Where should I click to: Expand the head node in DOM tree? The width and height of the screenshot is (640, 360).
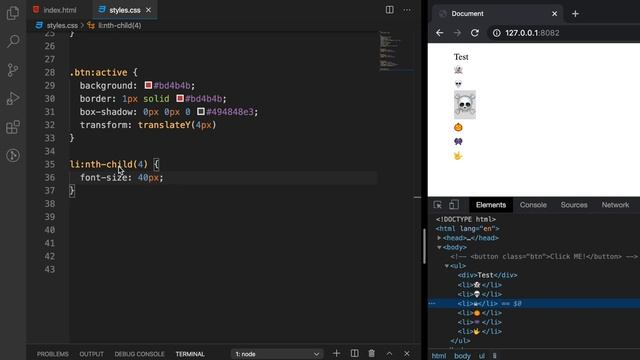[x=439, y=238]
